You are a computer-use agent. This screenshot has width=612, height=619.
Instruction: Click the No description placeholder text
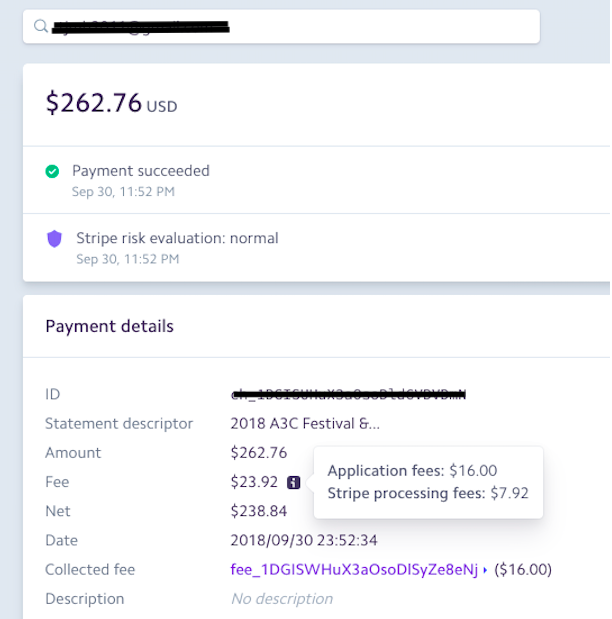(282, 599)
